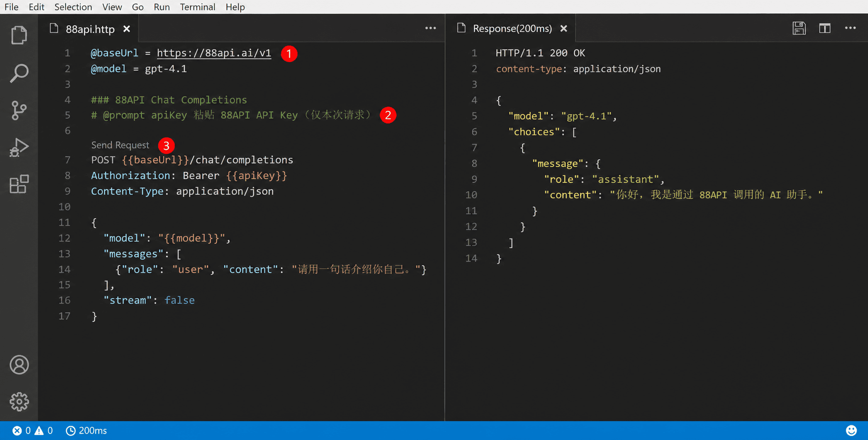Click the "messages" key in request body
Screen dimensions: 868x440
[133, 254]
